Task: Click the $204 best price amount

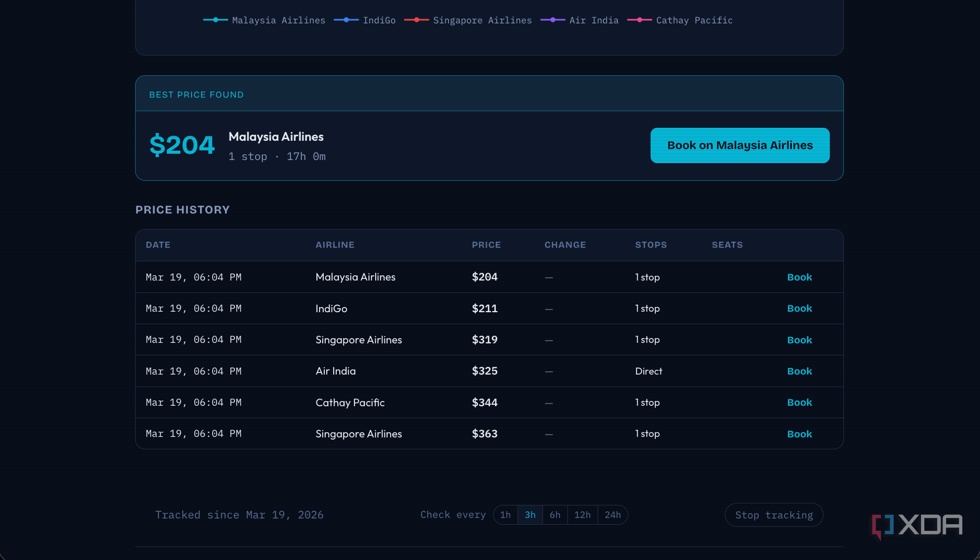Action: [182, 145]
